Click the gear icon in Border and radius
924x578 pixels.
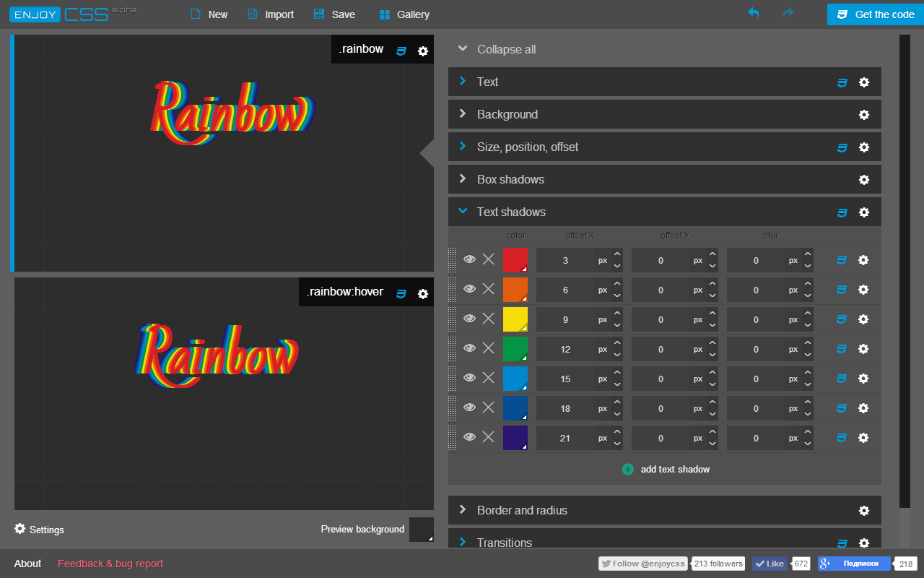tap(864, 511)
